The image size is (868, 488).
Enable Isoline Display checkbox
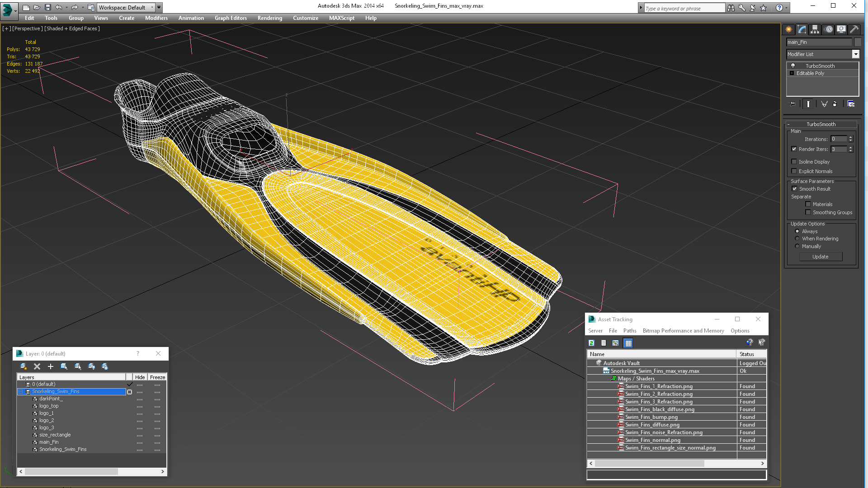point(794,162)
